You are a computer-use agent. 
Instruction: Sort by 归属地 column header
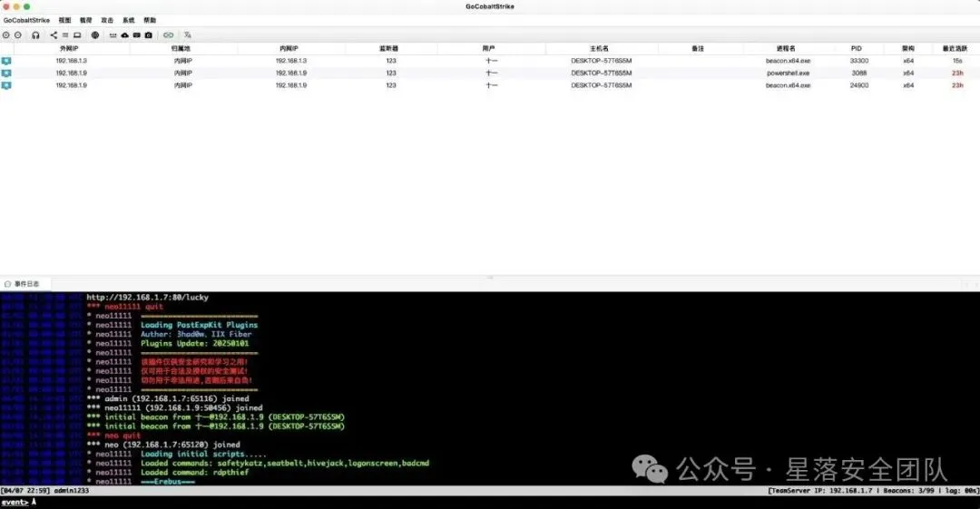click(181, 48)
